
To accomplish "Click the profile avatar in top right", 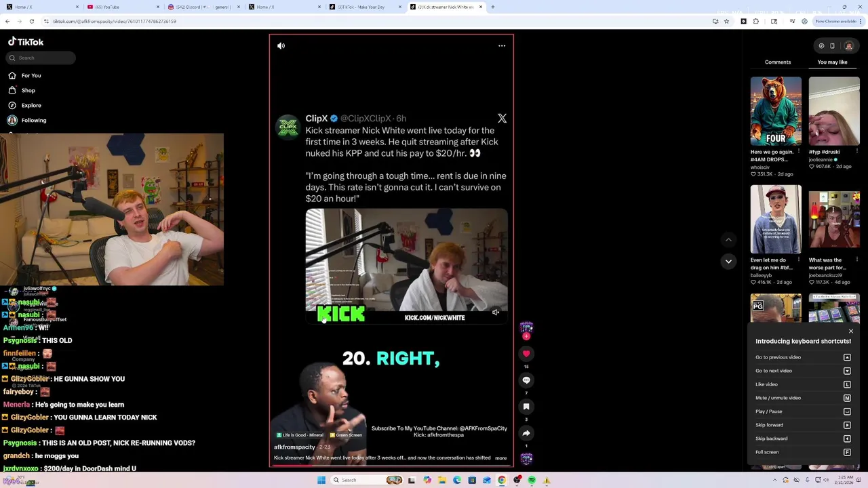I will click(848, 45).
